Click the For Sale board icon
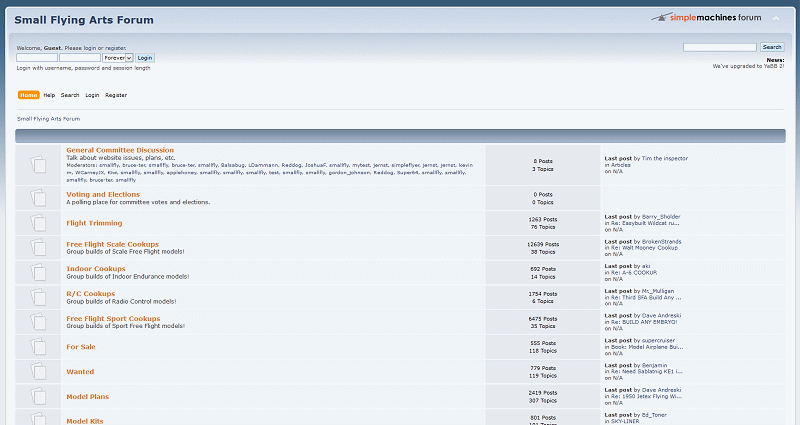The height and width of the screenshot is (425, 800). 38,347
